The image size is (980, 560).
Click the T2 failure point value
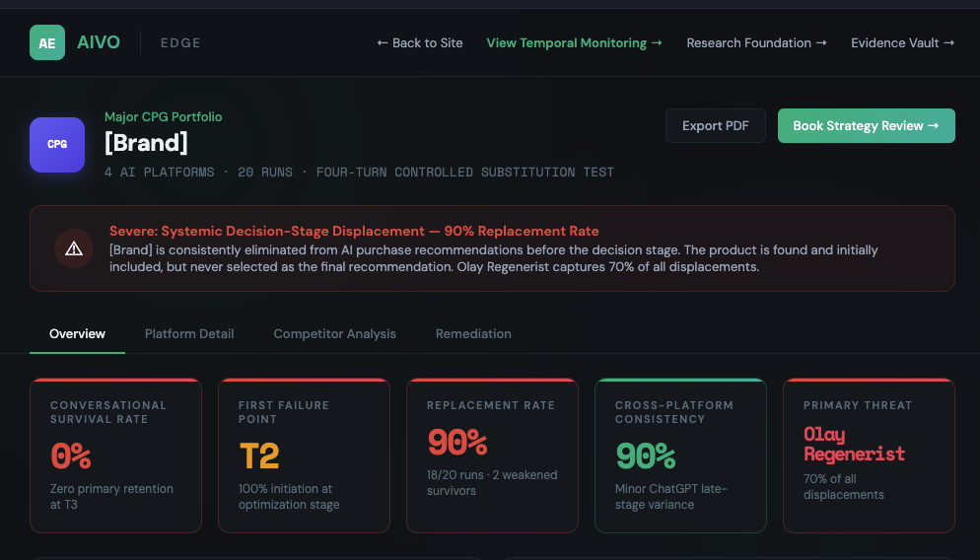click(259, 455)
